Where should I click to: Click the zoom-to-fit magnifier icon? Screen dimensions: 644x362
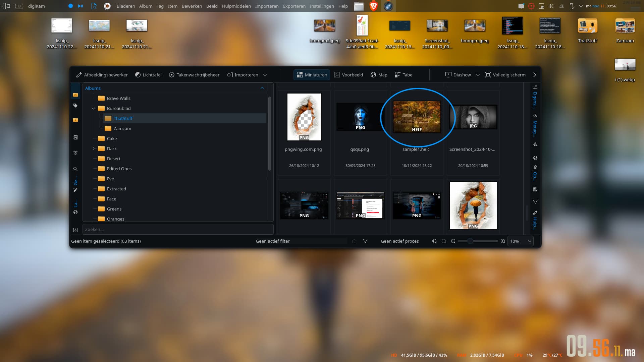(434, 241)
